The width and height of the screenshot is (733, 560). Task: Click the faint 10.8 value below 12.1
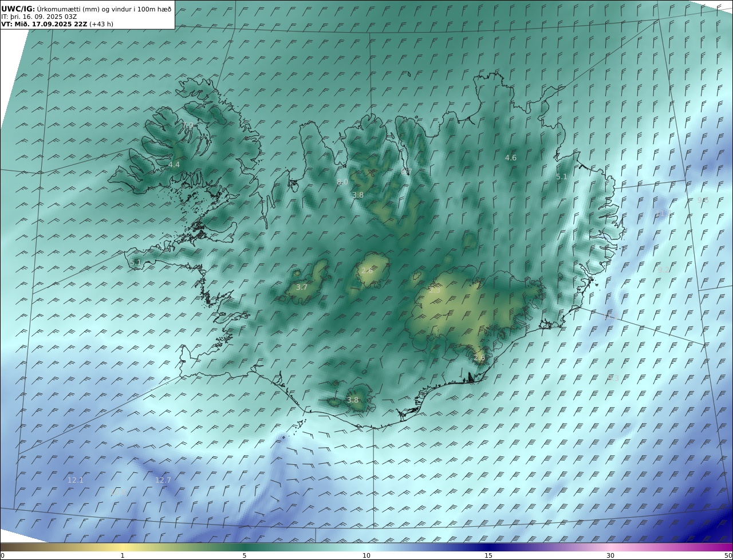118,492
